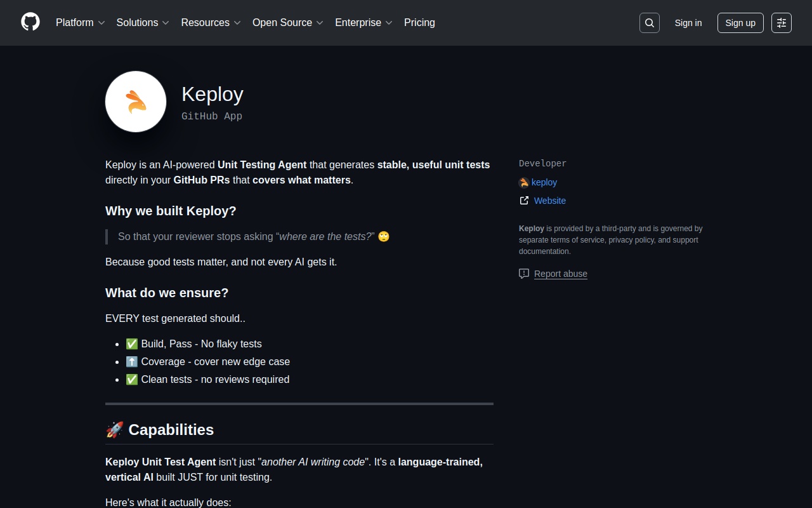Expand the Solutions menu

point(143,22)
